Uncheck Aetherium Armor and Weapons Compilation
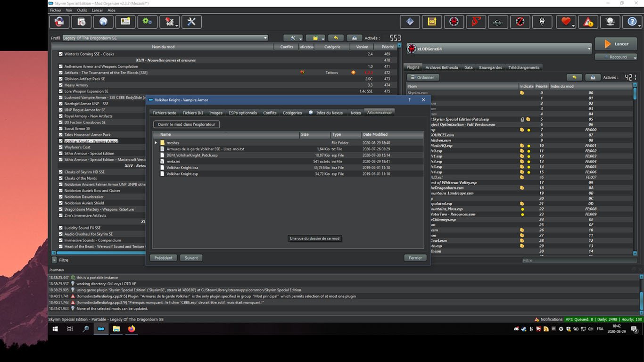This screenshot has width=644, height=362. pos(60,66)
